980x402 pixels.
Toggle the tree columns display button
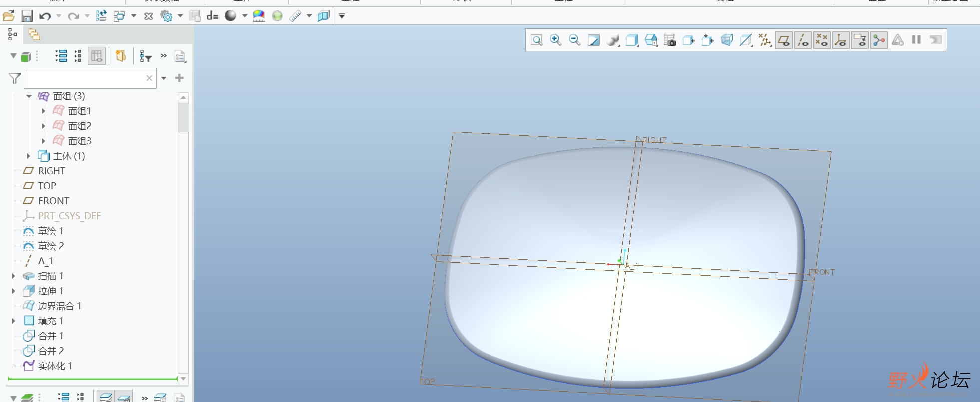click(97, 56)
